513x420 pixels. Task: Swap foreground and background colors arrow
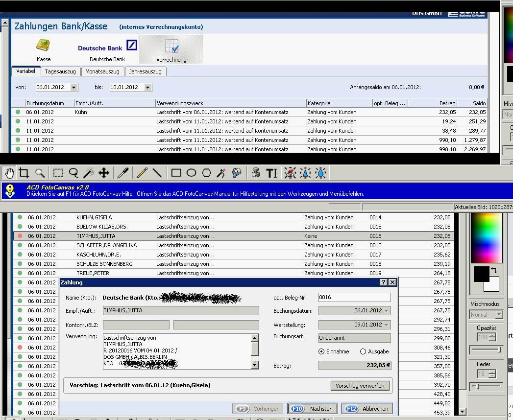coord(494,270)
